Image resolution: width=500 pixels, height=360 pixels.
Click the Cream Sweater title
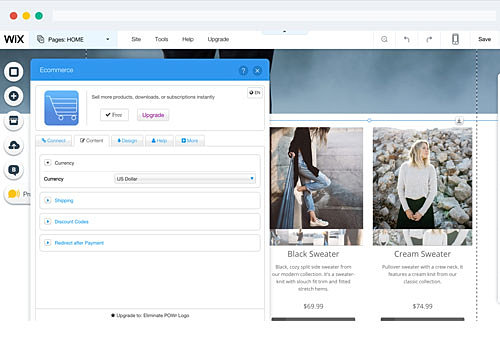422,254
